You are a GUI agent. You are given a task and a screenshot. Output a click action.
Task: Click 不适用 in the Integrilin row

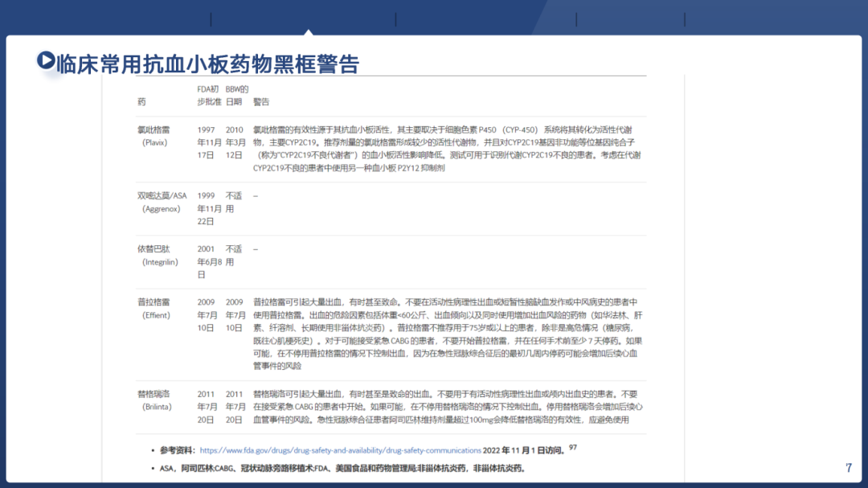[x=234, y=256]
